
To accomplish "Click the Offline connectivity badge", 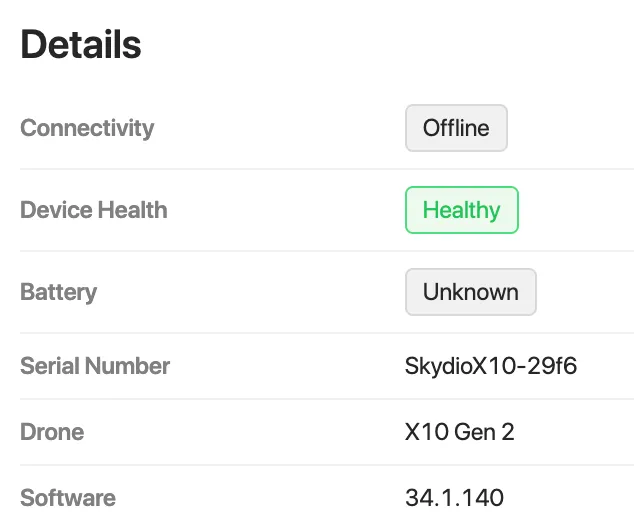I will click(456, 128).
